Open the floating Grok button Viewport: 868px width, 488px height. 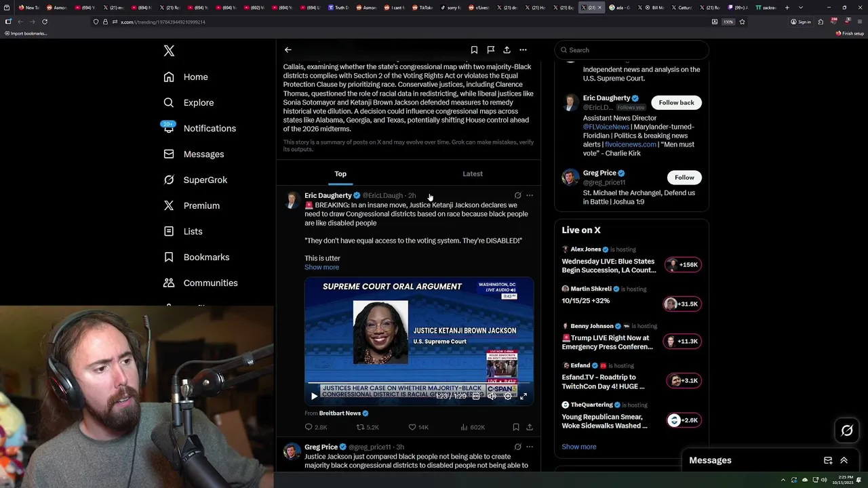847,430
